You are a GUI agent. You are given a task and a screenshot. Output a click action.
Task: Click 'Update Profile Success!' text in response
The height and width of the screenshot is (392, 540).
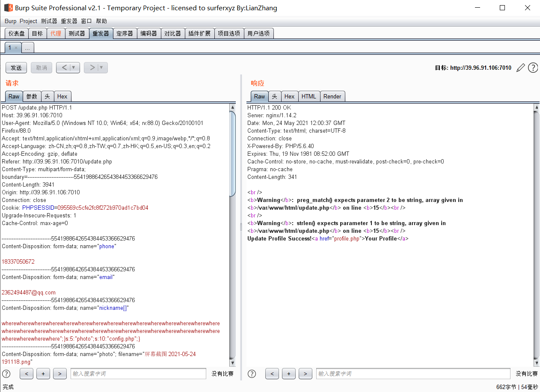pos(279,238)
